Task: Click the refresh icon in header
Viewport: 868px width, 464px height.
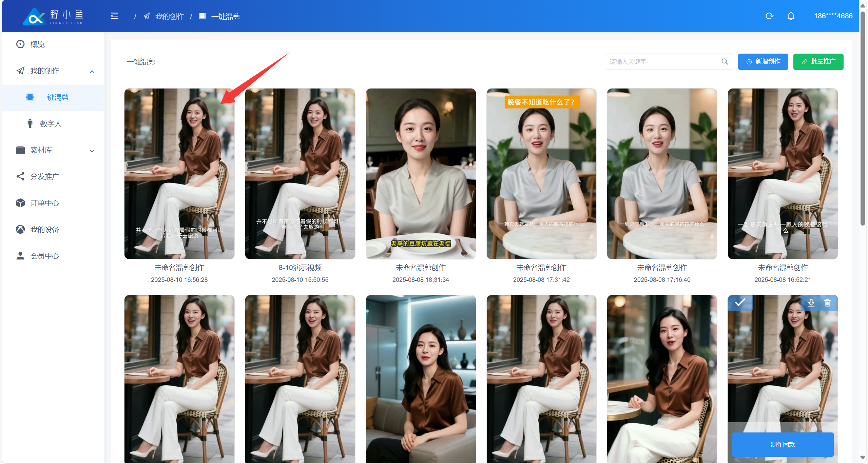Action: (769, 16)
